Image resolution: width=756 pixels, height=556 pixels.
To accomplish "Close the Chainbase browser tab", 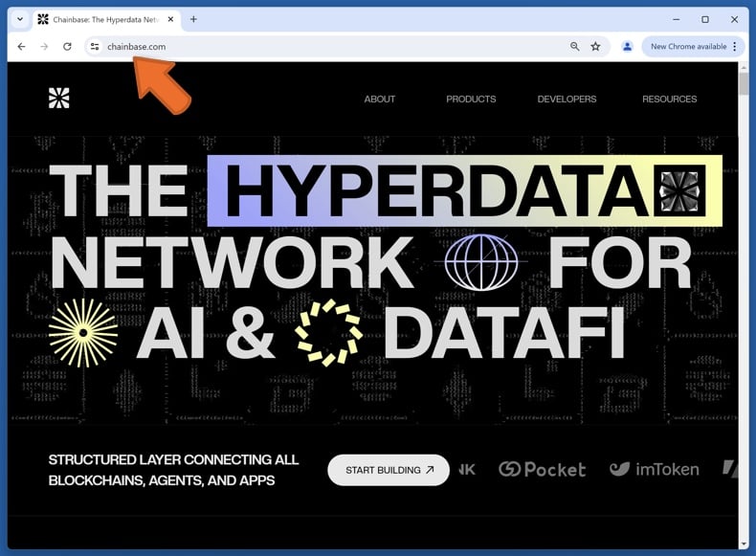I will (x=170, y=19).
